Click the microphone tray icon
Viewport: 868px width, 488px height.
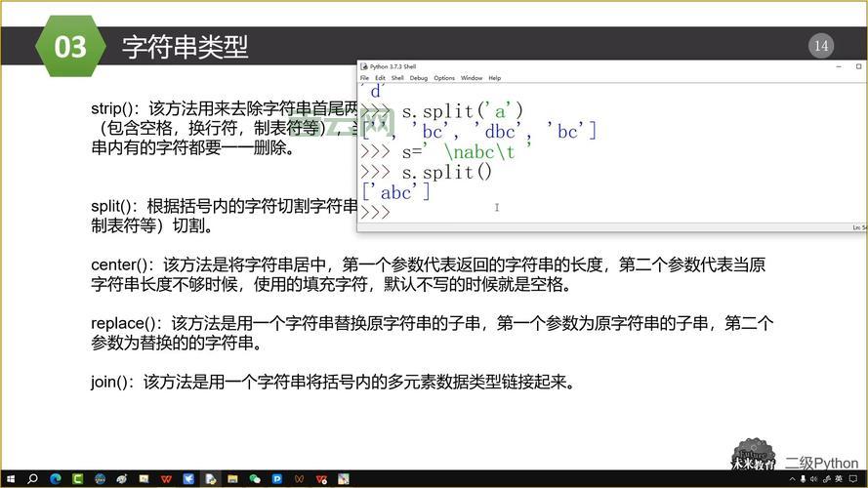(803, 478)
